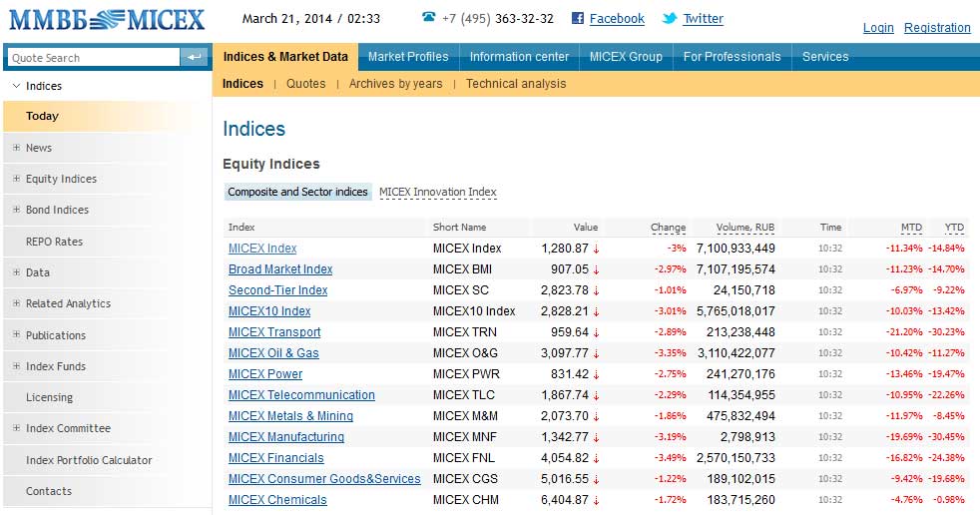The width and height of the screenshot is (980, 515).
Task: Expand the Bond Indices sidebar item
Action: [16, 210]
